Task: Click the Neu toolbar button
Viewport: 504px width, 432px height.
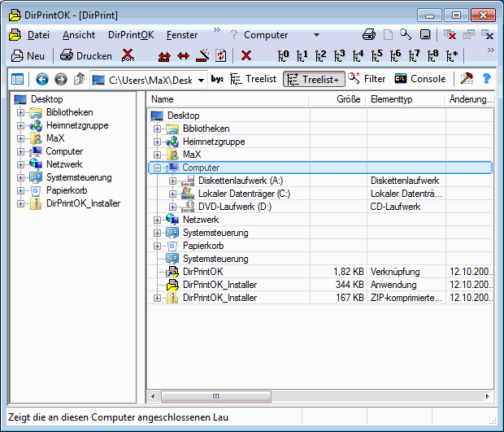Action: [28, 55]
